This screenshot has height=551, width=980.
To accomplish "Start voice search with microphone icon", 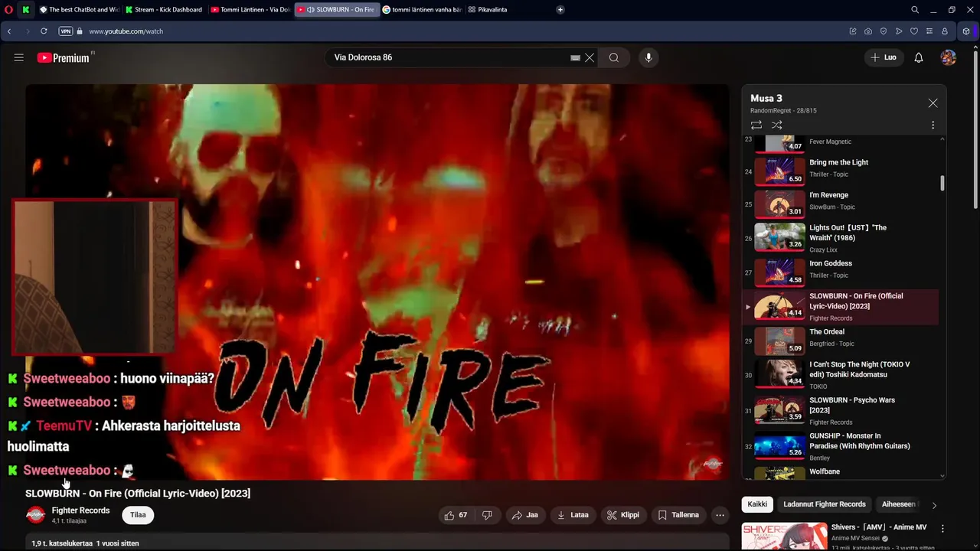I will [648, 57].
